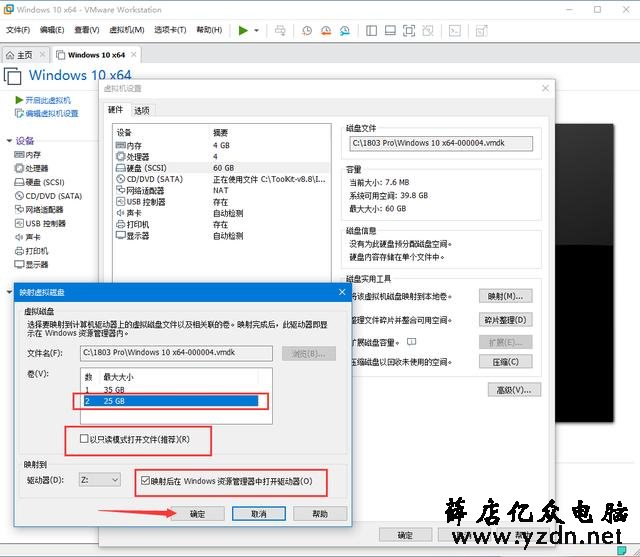Enter full screen mode icon
This screenshot has width=640, height=557.
pyautogui.click(x=409, y=31)
